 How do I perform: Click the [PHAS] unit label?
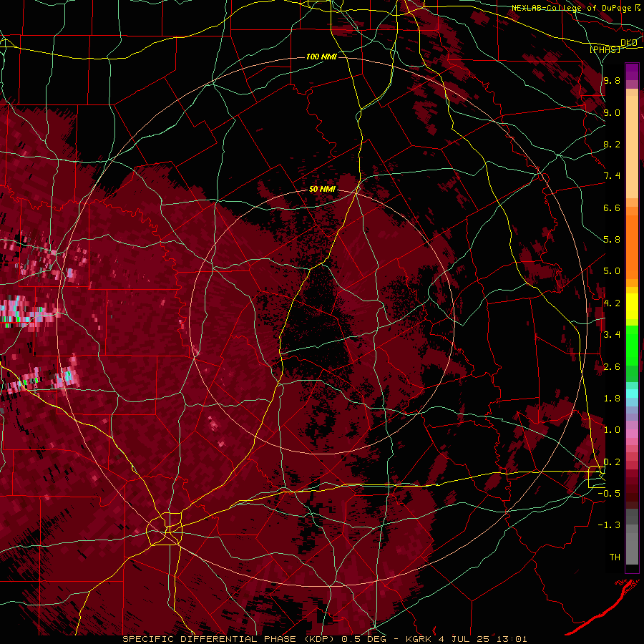(605, 49)
